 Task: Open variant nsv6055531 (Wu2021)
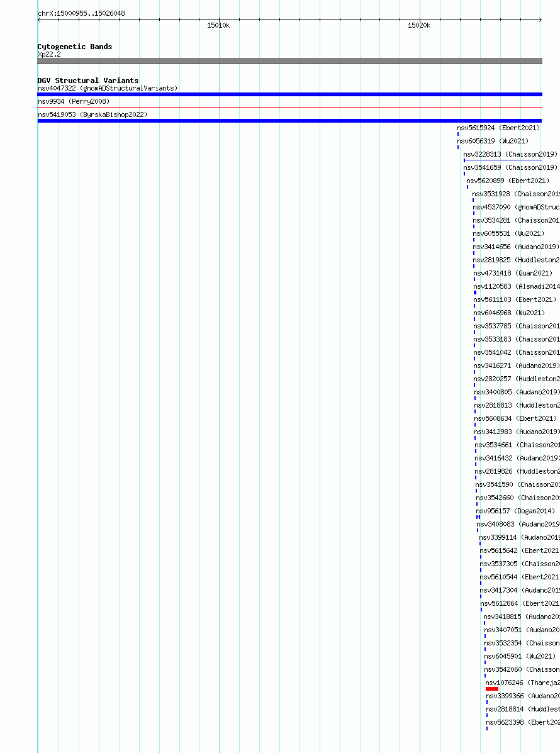[508, 233]
